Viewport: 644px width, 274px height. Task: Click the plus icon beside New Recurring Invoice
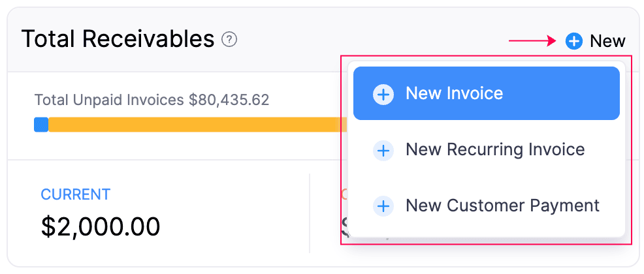click(x=383, y=151)
